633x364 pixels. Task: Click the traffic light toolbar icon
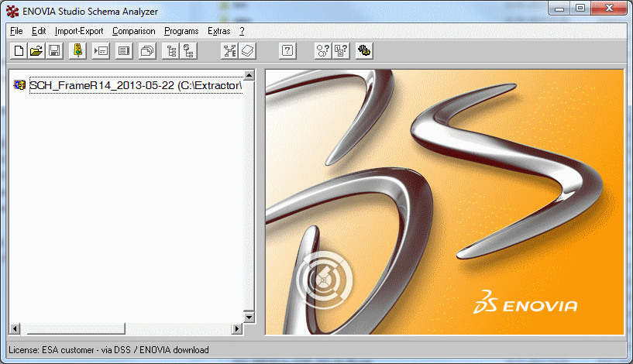pyautogui.click(x=77, y=51)
